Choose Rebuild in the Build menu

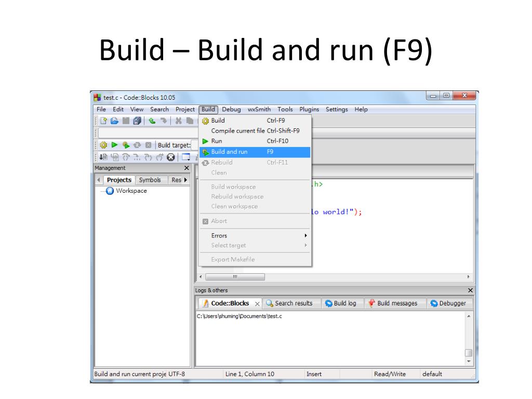[x=255, y=163]
